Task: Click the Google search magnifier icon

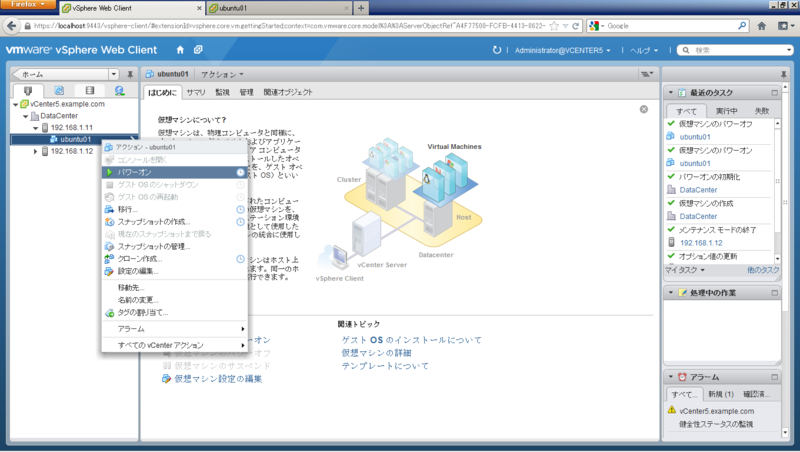Action: coord(742,26)
